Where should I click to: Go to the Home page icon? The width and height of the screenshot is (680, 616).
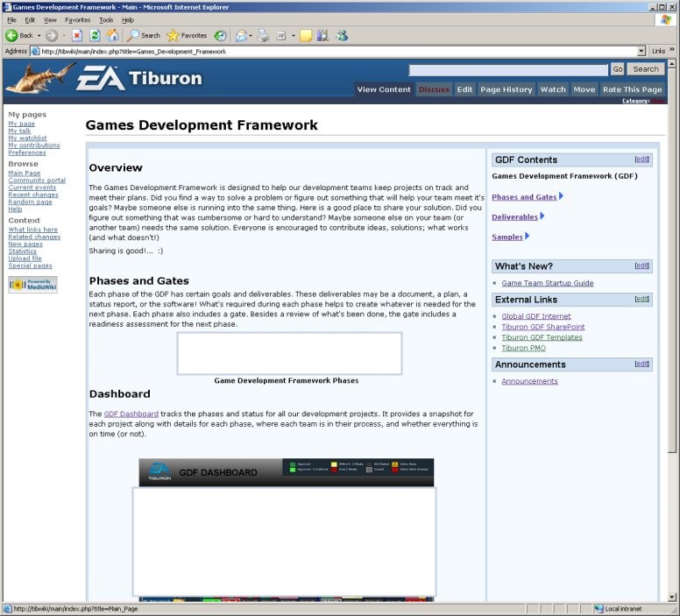(x=113, y=36)
